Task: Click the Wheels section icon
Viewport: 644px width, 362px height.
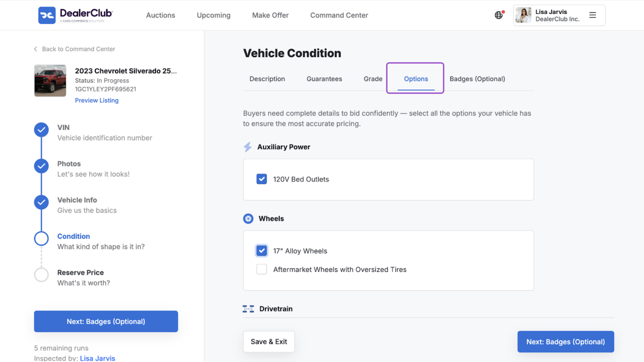Action: coord(248,219)
